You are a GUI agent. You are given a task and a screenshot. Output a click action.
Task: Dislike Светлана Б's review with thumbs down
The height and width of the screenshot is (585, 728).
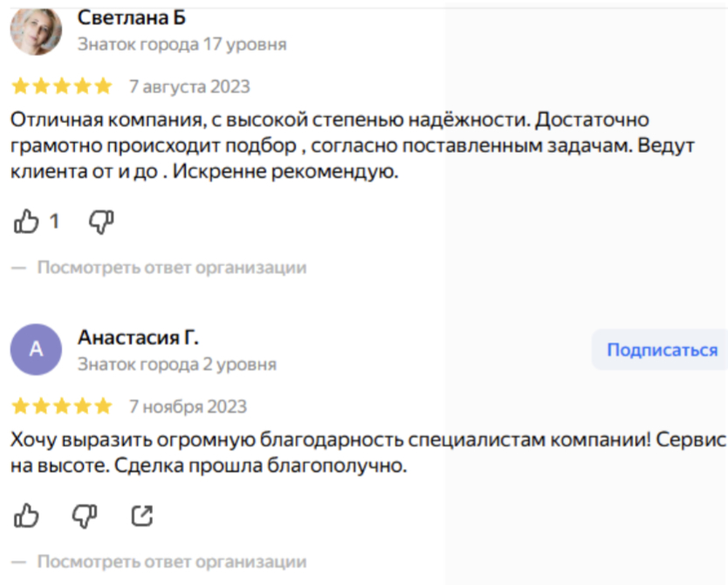tap(102, 223)
